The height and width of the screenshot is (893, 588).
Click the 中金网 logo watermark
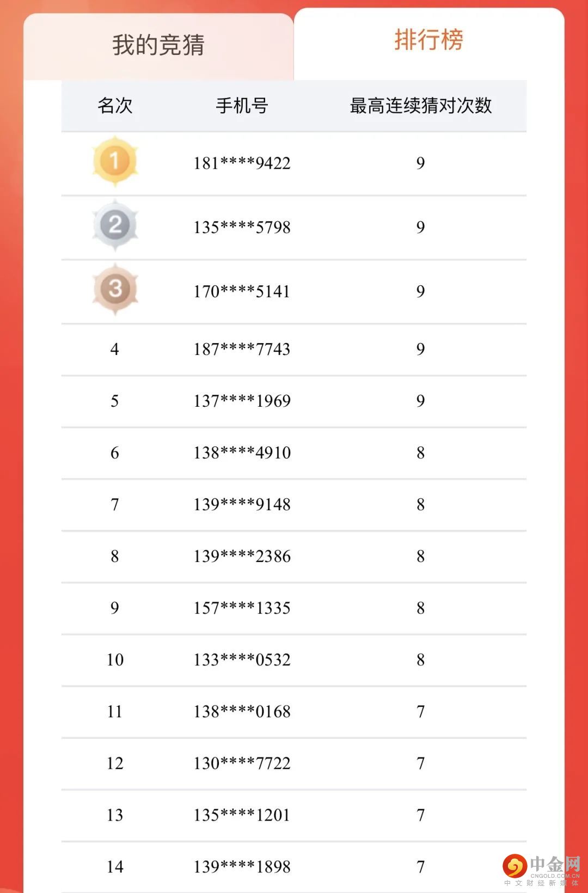pyautogui.click(x=542, y=869)
